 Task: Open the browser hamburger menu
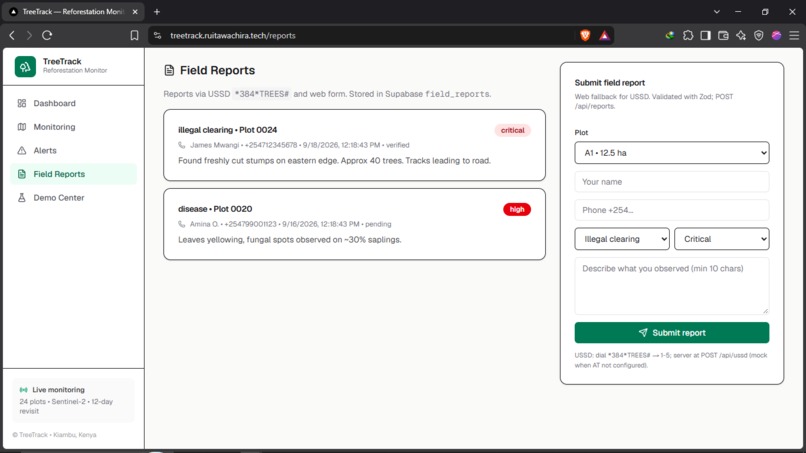pos(794,35)
